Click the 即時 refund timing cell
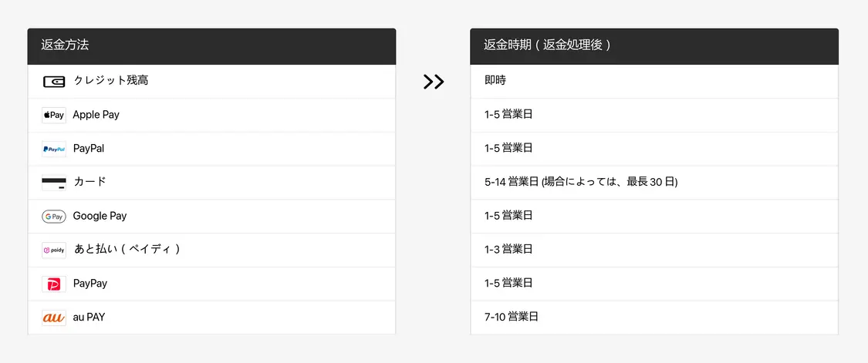 (x=495, y=80)
